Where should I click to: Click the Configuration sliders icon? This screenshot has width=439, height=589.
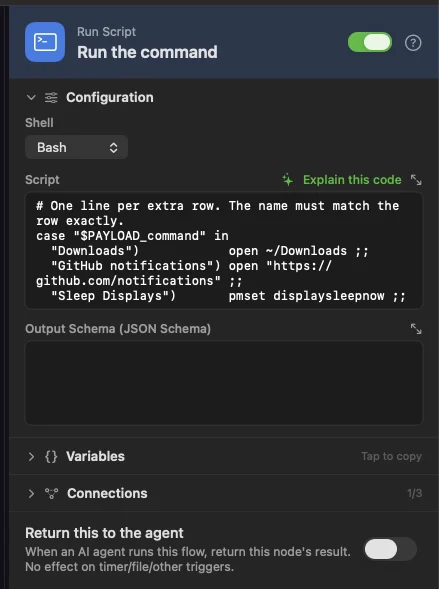(51, 98)
